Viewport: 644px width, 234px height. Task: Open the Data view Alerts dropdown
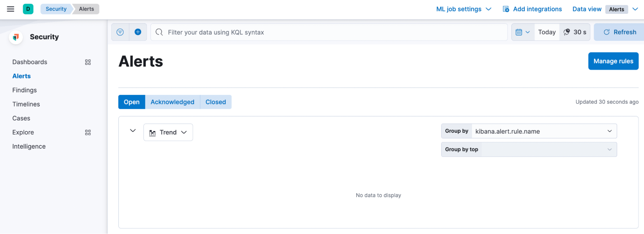click(605, 9)
